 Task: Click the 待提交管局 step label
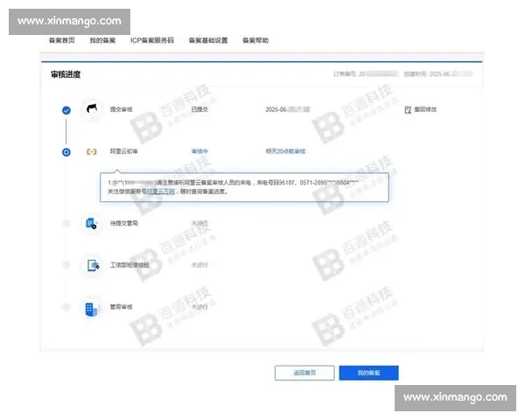point(124,223)
